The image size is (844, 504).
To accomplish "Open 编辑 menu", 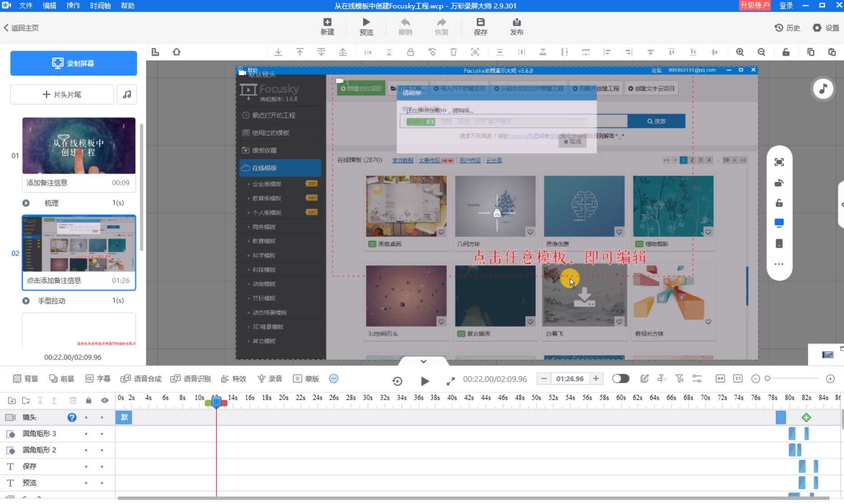I will click(x=50, y=5).
